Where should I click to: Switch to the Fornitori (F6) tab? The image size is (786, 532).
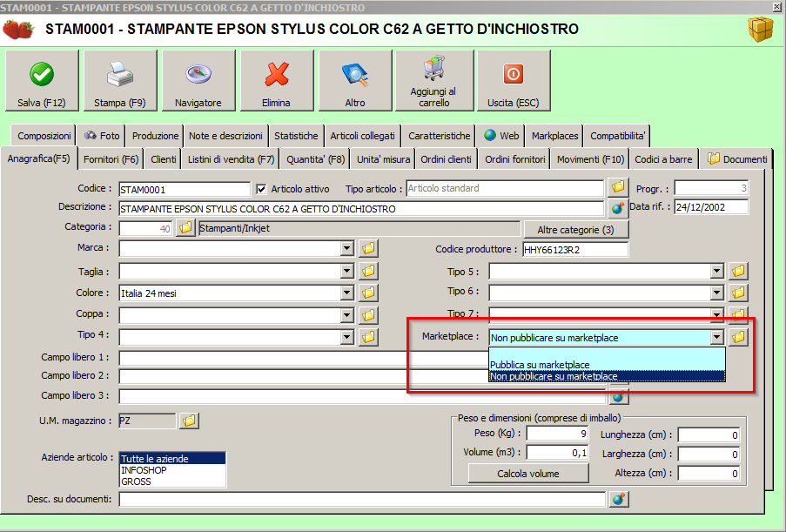(x=111, y=159)
